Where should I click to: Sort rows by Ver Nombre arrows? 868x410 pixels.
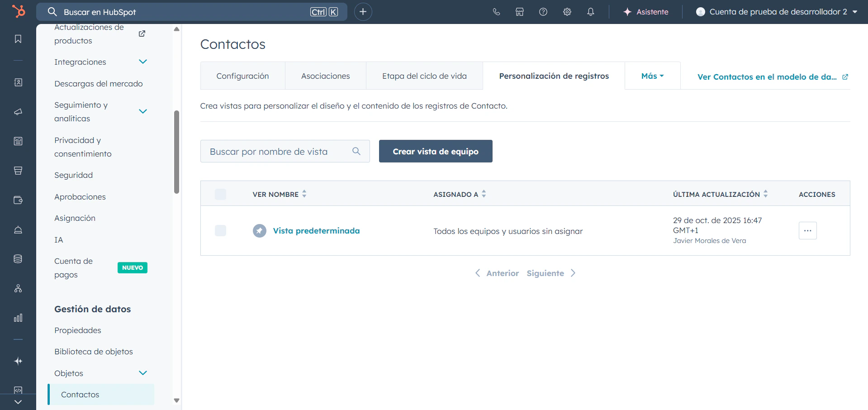[x=304, y=194]
